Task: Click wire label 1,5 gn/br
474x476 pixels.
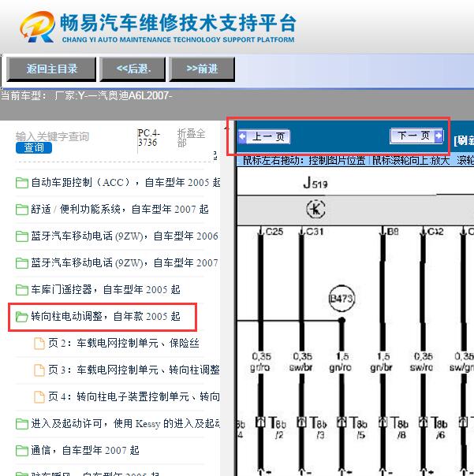Action: pyautogui.click(x=382, y=362)
